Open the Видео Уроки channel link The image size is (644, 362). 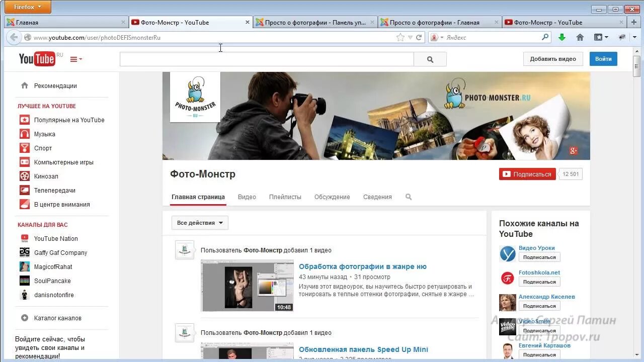pos(537,248)
